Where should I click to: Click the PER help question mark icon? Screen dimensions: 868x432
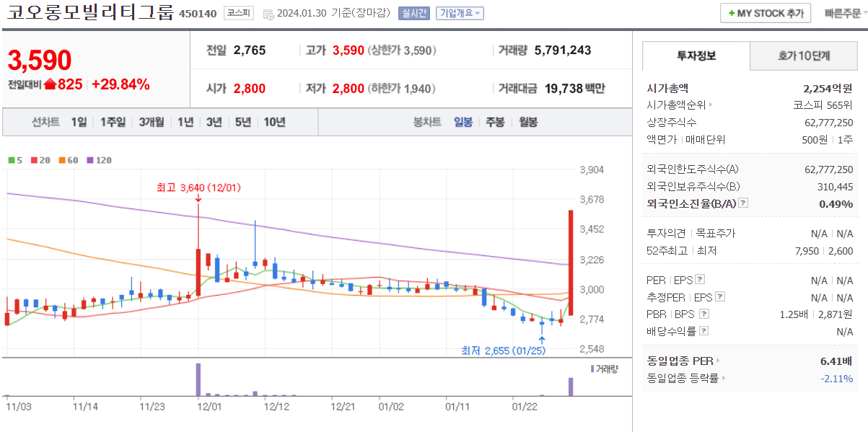(x=699, y=280)
